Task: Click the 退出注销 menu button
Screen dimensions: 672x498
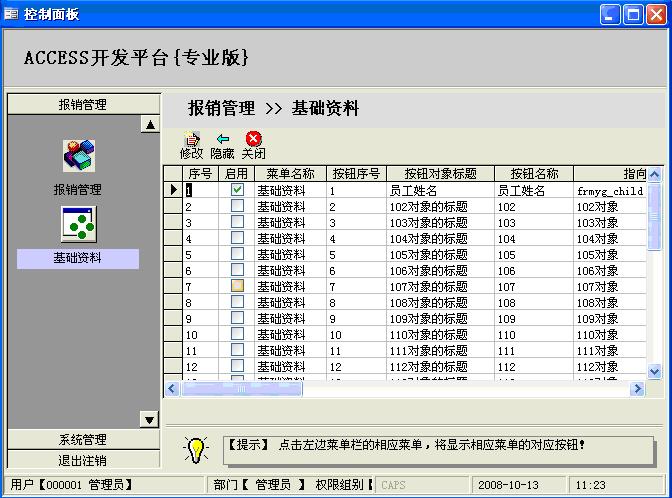Action: (x=83, y=460)
